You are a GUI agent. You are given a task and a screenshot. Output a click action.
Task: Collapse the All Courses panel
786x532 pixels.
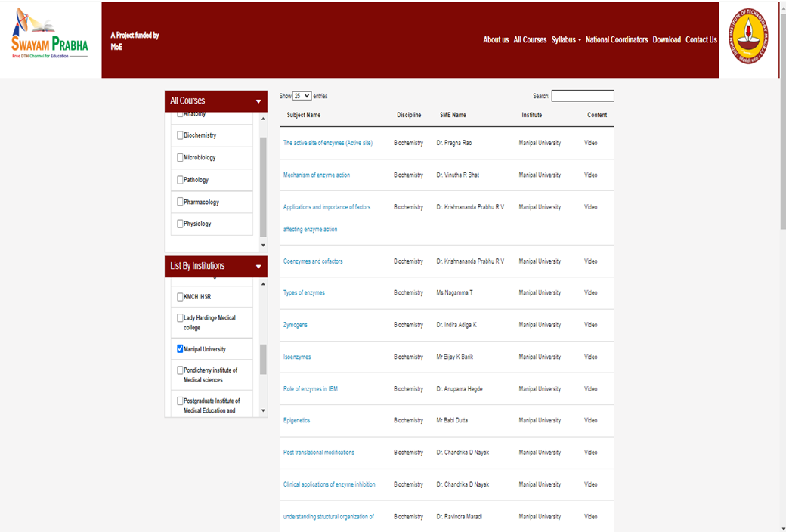[x=258, y=101]
